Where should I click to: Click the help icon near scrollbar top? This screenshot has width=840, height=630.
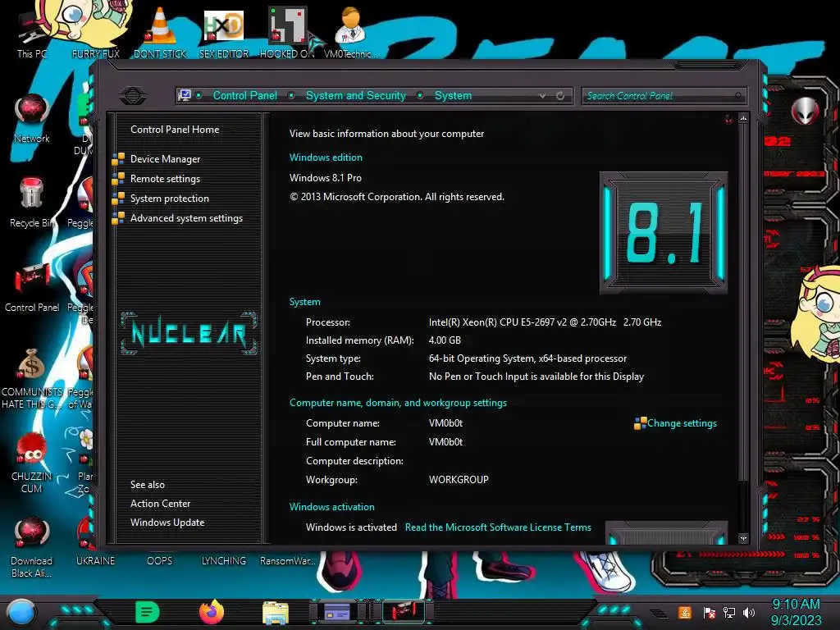(x=728, y=119)
